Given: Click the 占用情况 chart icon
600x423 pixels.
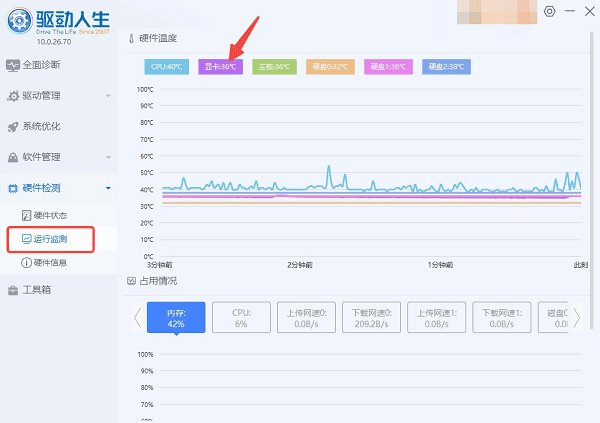Looking at the screenshot, I should pos(131,281).
